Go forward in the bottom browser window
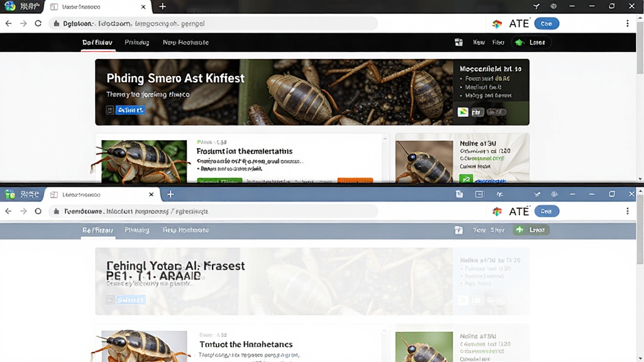This screenshot has height=362, width=644. click(23, 211)
